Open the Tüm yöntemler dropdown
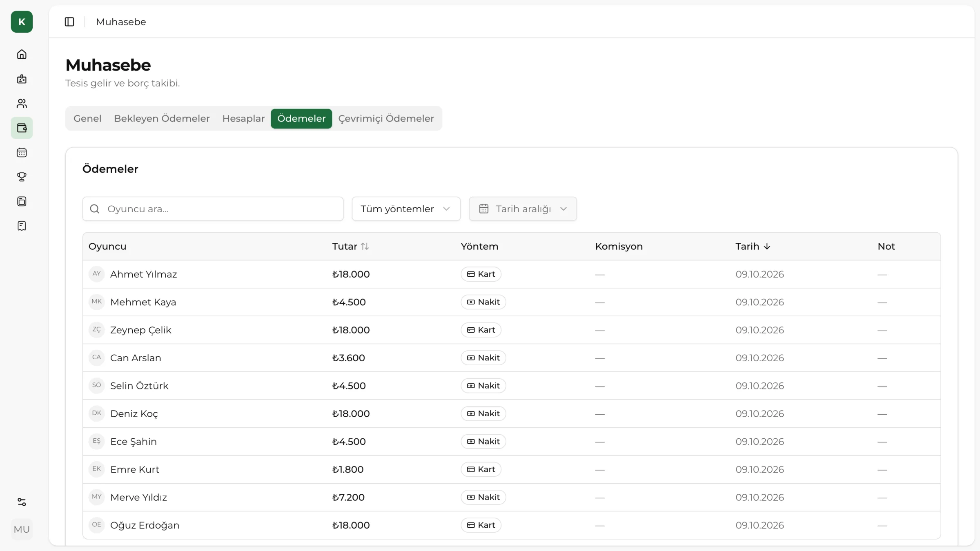 [x=406, y=209]
